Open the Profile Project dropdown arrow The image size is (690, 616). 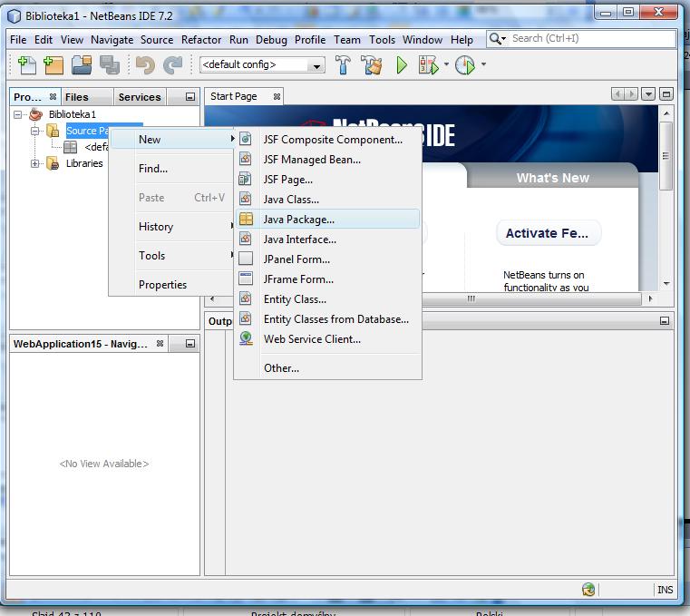click(483, 64)
